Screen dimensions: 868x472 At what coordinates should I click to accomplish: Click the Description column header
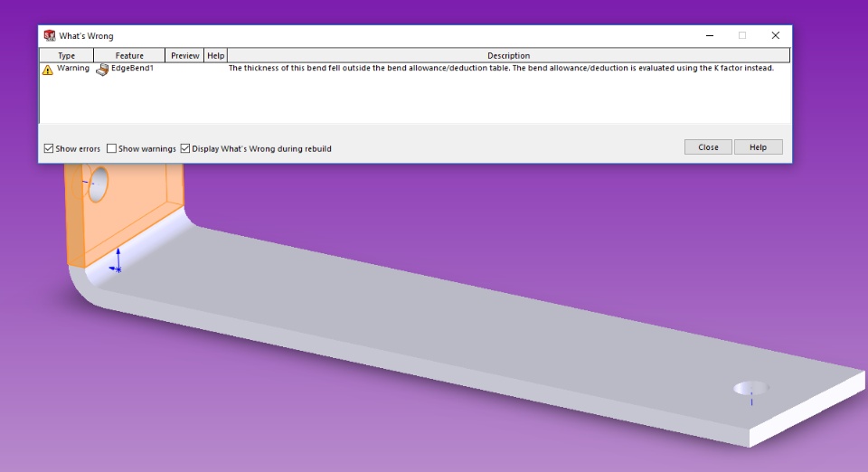509,55
